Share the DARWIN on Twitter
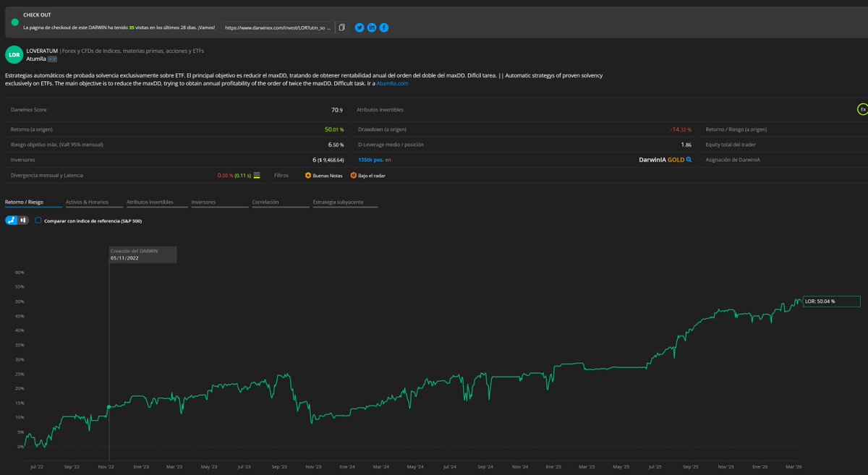 [x=359, y=27]
